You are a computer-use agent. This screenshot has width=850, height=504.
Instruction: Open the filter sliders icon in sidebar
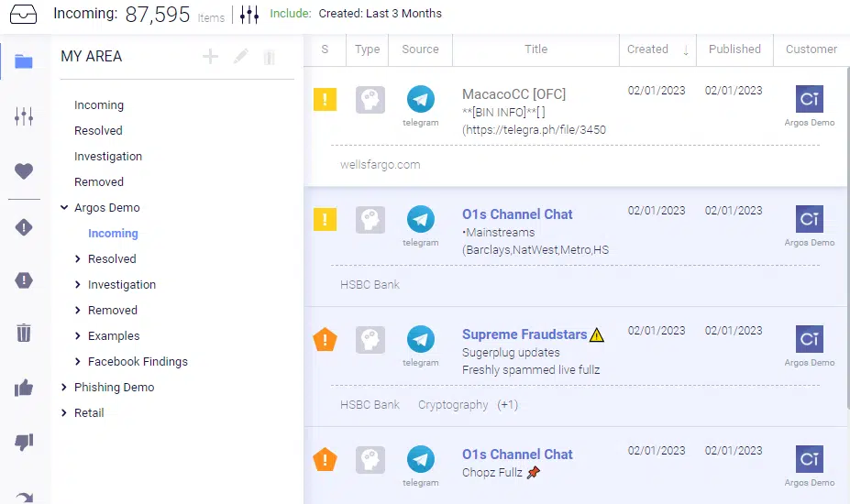24,116
